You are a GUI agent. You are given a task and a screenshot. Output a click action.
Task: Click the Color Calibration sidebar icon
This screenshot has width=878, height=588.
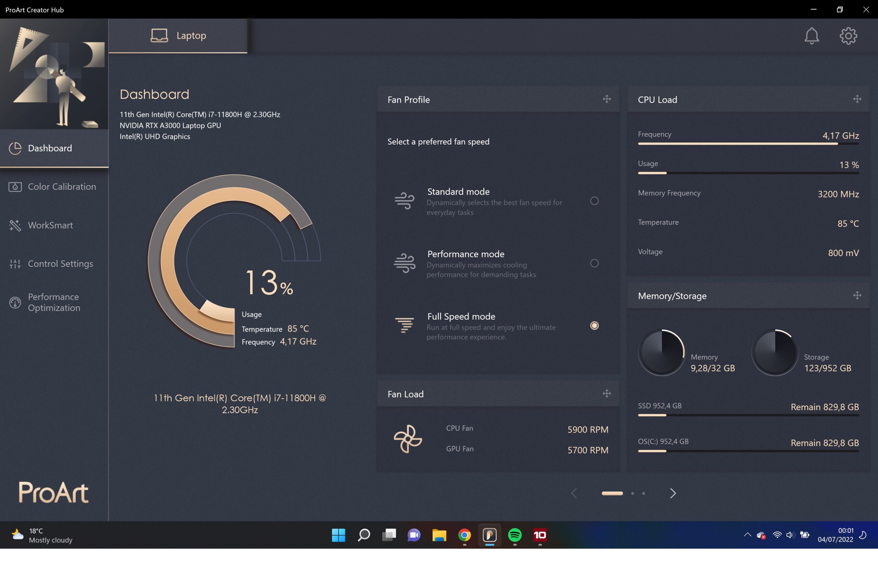coord(15,187)
